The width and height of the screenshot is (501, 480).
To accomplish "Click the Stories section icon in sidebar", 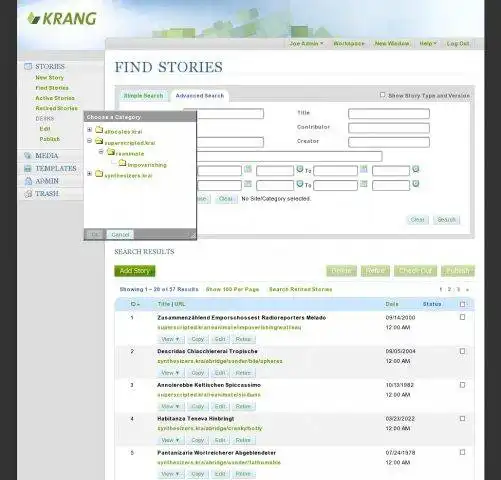I will pos(28,66).
